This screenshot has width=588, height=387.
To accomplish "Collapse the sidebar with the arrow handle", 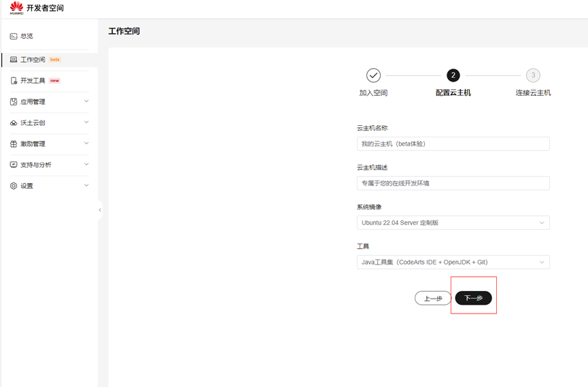I will click(x=100, y=210).
